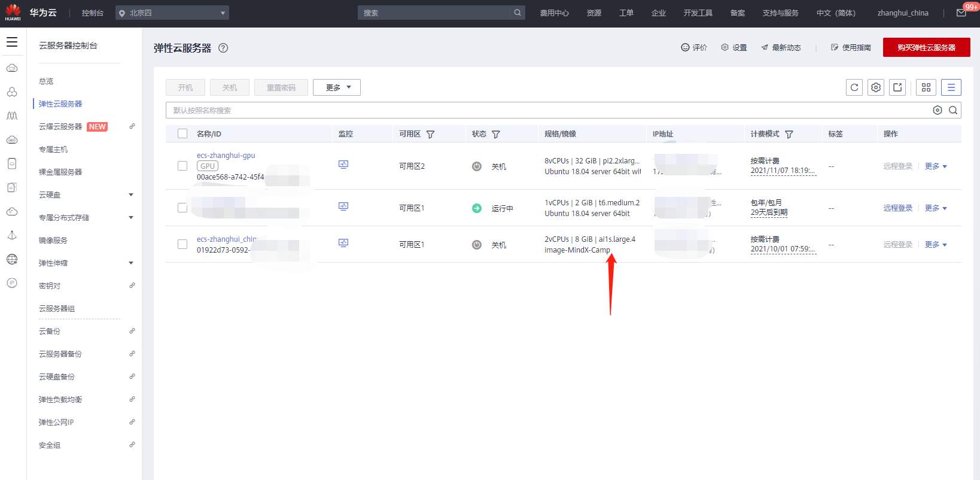Open 更多 actions for ecs-zhanghui-gpu
Viewport: 980px width, 480px height.
click(936, 166)
